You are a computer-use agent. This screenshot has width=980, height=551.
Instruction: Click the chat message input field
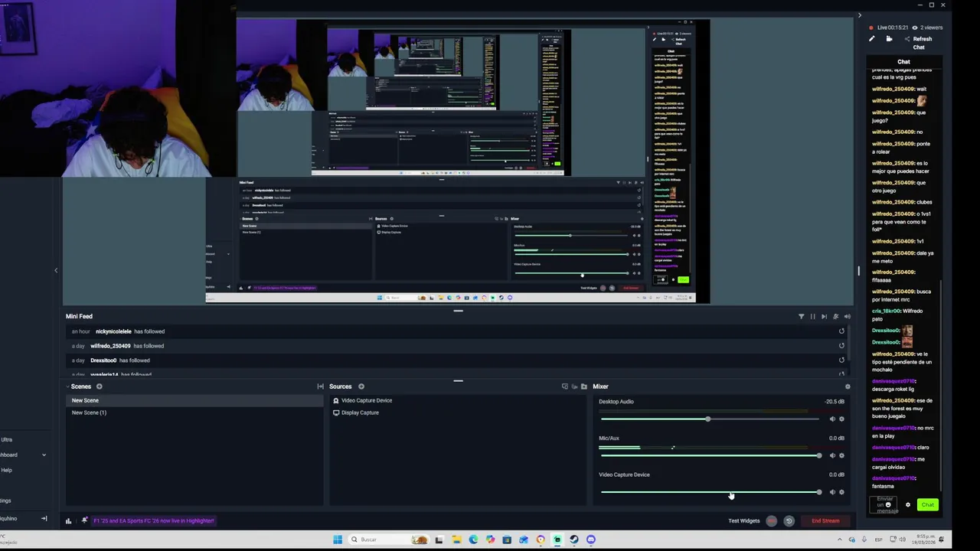pos(884,505)
